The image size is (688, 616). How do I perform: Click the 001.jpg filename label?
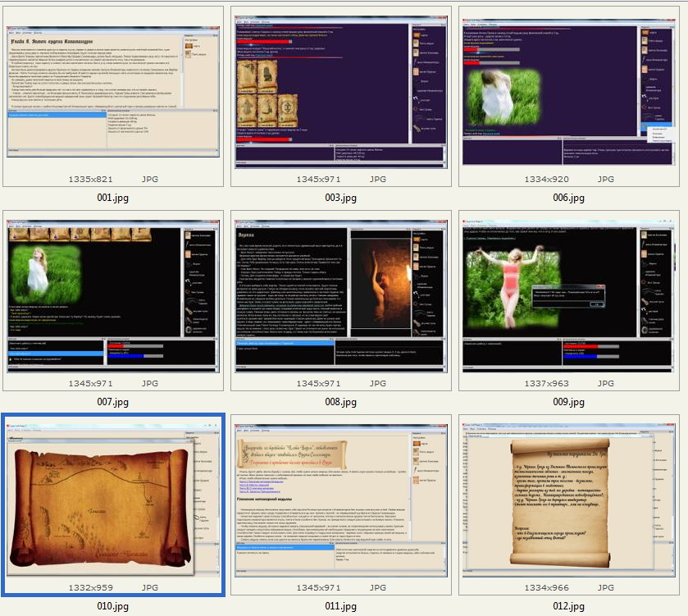pyautogui.click(x=113, y=198)
